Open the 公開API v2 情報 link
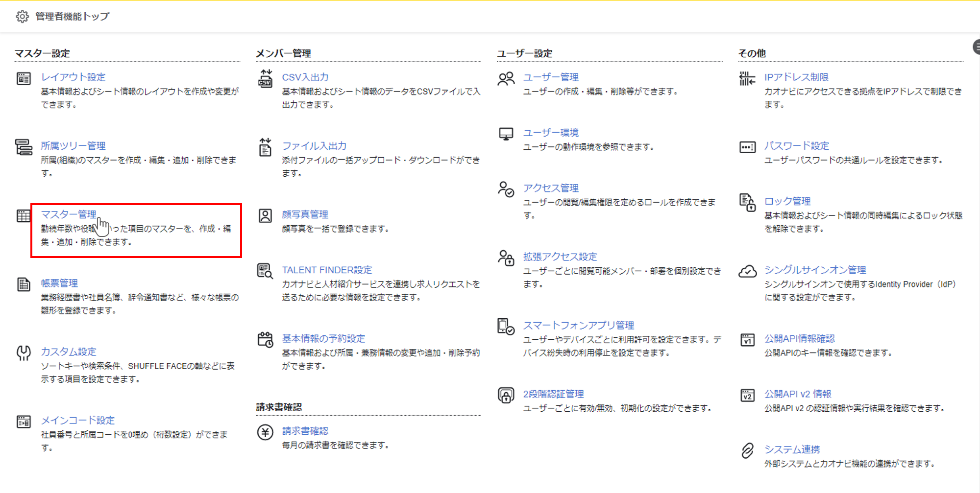This screenshot has height=493, width=980. [x=798, y=394]
